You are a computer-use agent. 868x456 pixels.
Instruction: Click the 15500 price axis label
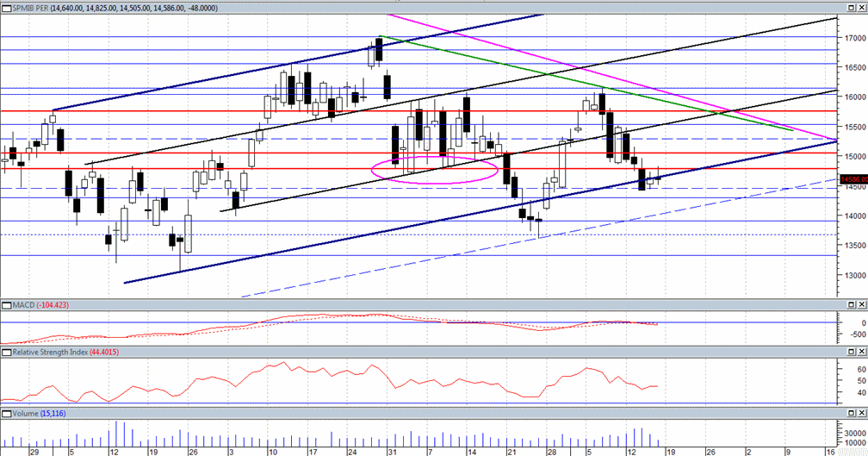[856, 127]
